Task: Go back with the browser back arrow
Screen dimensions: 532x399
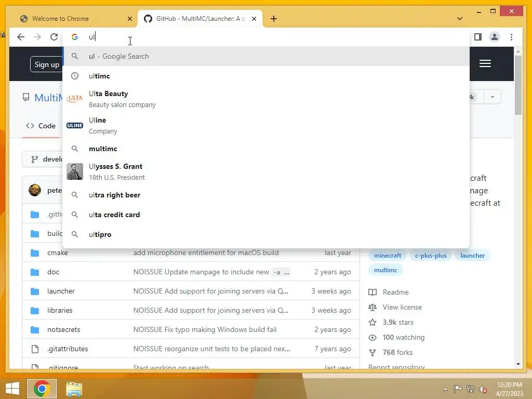Action: (x=21, y=37)
